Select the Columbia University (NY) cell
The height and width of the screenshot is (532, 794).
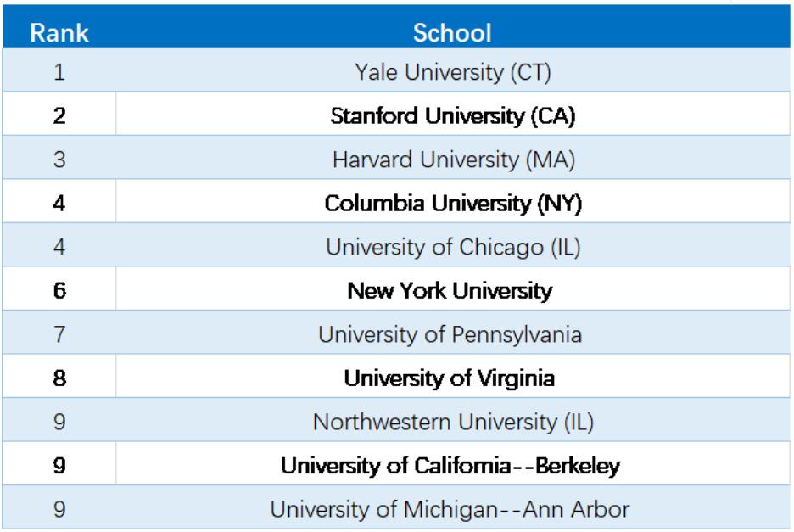453,201
